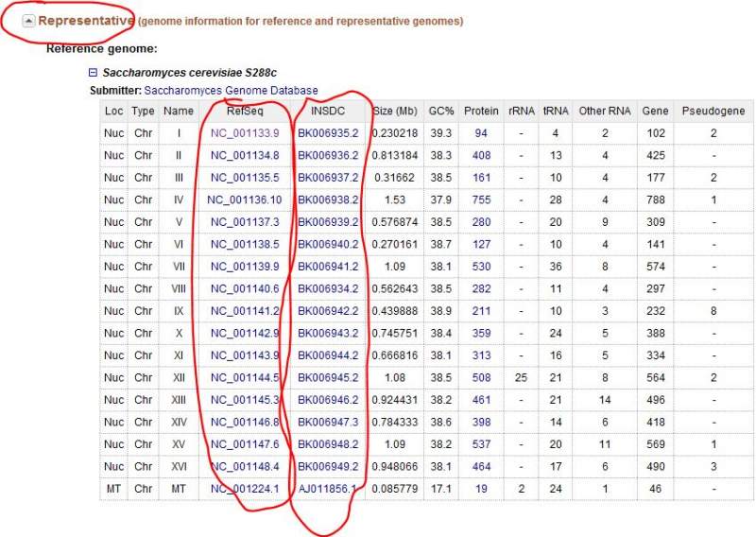Open protein count 755 for chromosome IV
The width and height of the screenshot is (756, 537).
tap(481, 199)
